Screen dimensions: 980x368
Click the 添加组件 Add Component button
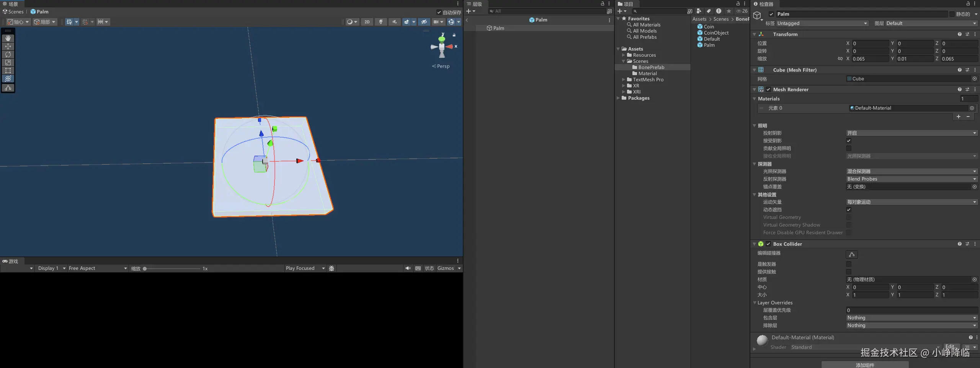pos(865,365)
